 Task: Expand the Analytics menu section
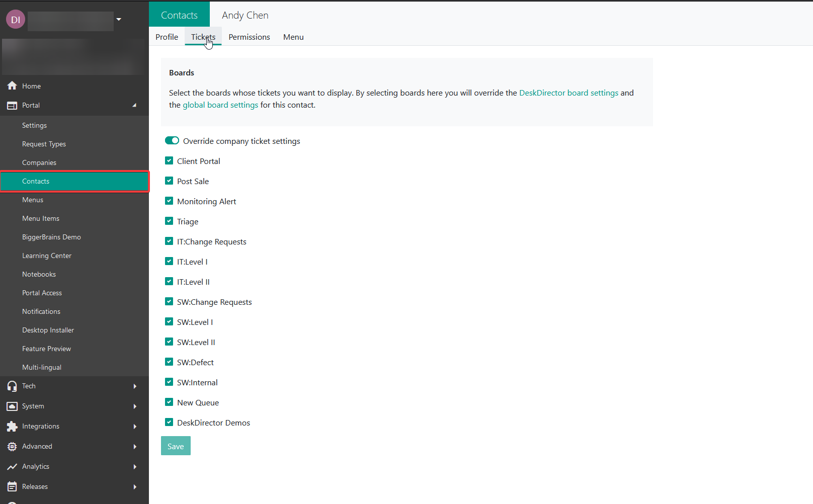point(135,467)
